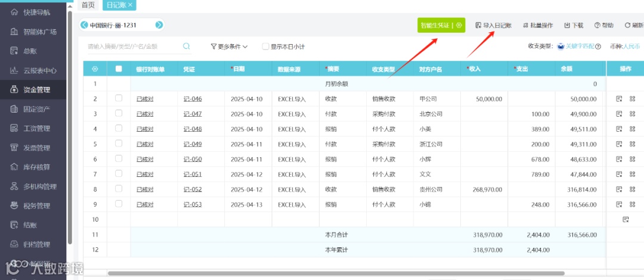Click the grid icon for 甲公司 row
The image size is (644, 280).
tap(632, 98)
